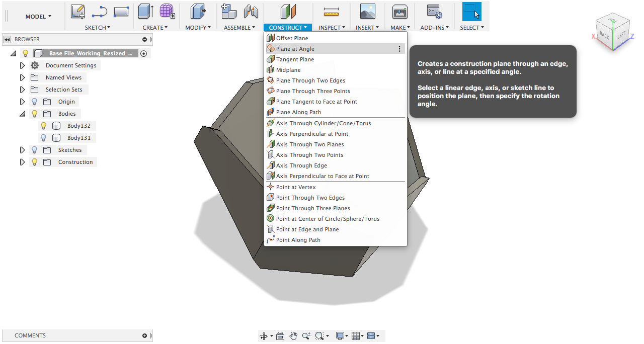The width and height of the screenshot is (644, 344).
Task: Collapse the Bodies node
Action: 22,114
